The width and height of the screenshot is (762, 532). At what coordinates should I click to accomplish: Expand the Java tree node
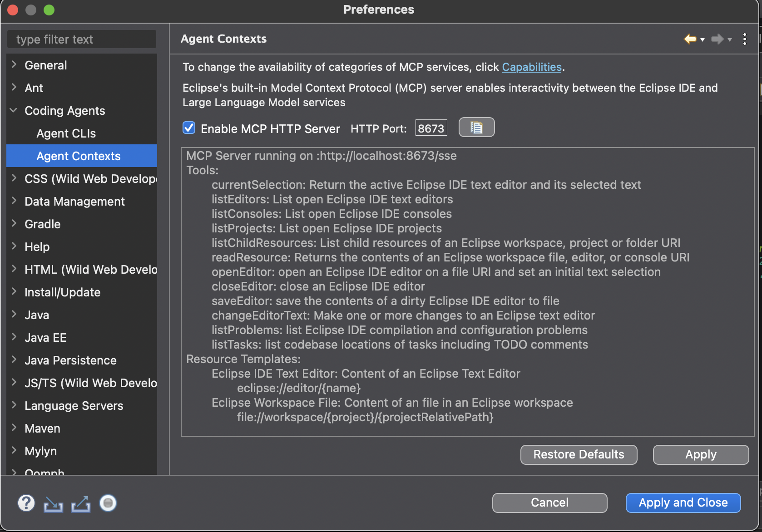[14, 314]
